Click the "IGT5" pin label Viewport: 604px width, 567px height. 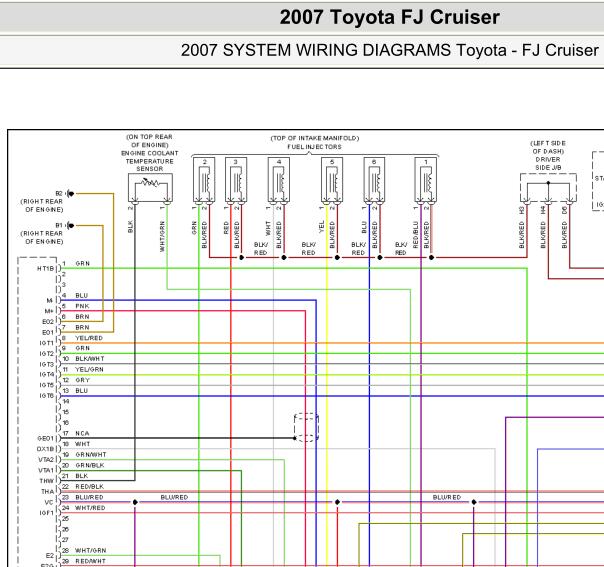(47, 385)
